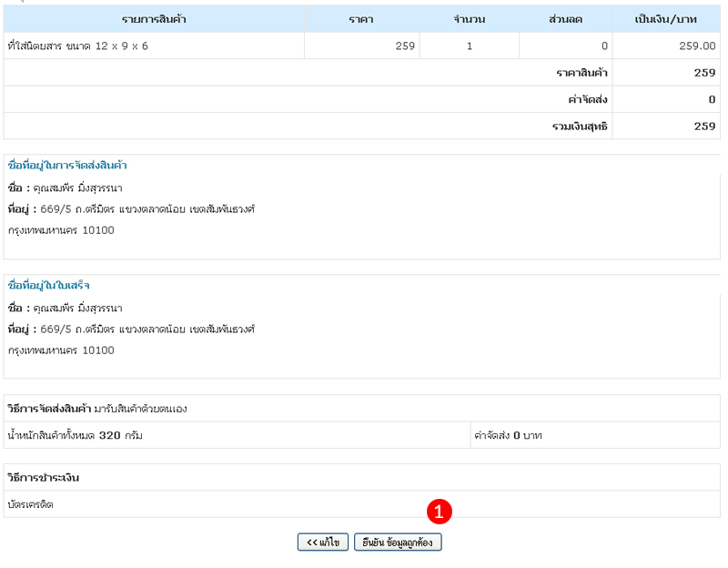Click the total weight 320 กรัม cell
728x568 pixels.
point(75,435)
